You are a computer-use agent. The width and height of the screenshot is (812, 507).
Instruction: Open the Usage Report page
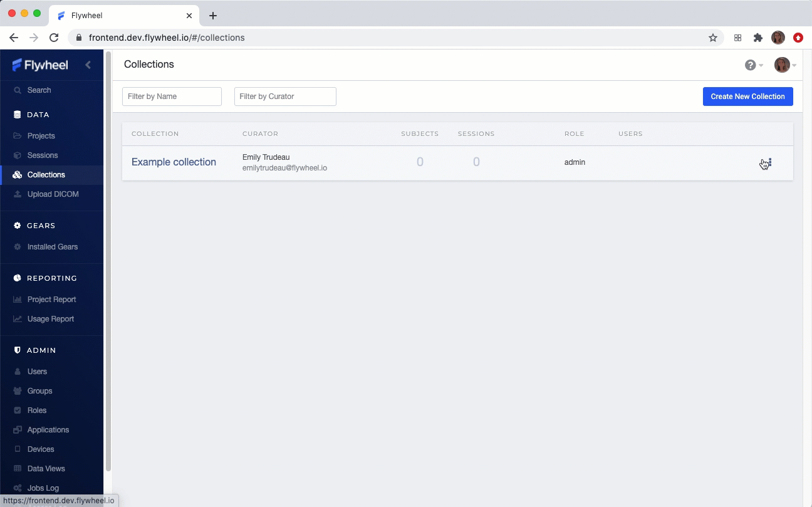click(x=50, y=319)
